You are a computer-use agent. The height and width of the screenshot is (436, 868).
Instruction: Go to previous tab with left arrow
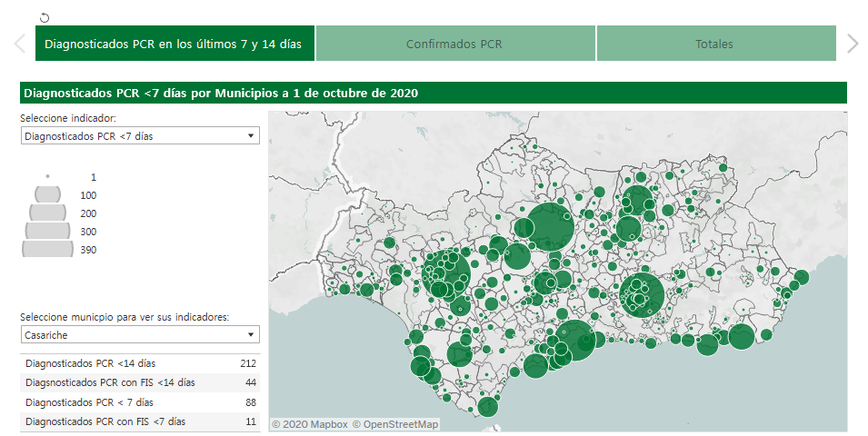(19, 44)
